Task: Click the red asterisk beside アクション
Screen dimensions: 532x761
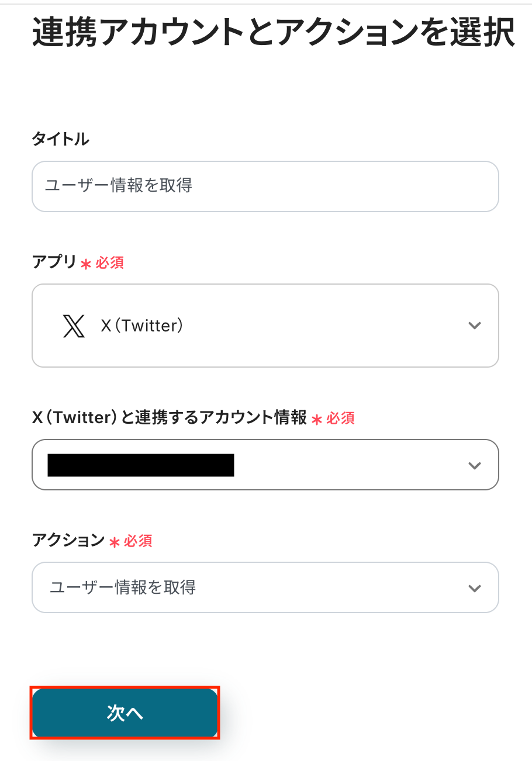Action: tap(115, 542)
